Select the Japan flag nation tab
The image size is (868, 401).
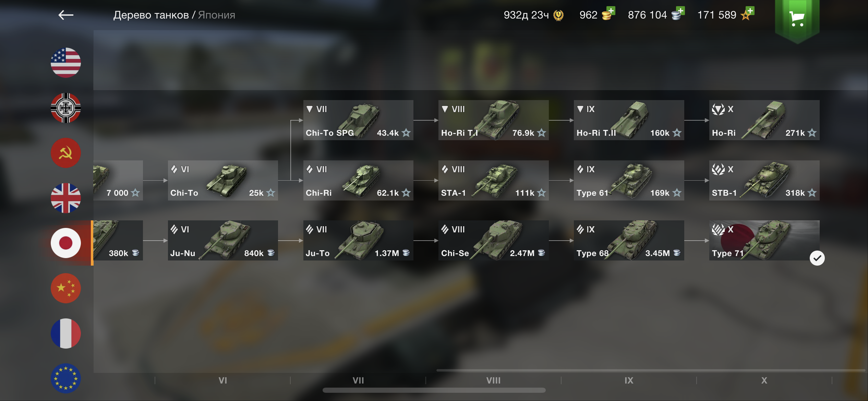(66, 243)
